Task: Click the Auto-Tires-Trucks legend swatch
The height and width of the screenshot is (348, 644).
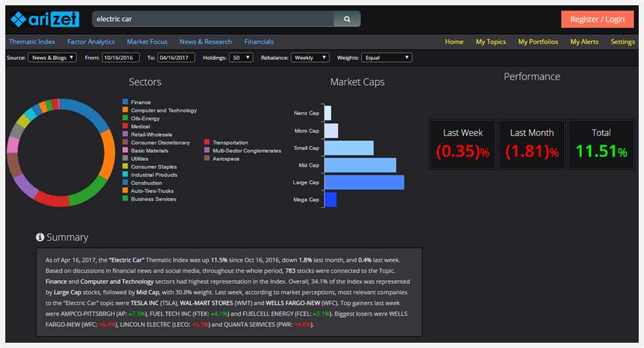Action: 125,190
